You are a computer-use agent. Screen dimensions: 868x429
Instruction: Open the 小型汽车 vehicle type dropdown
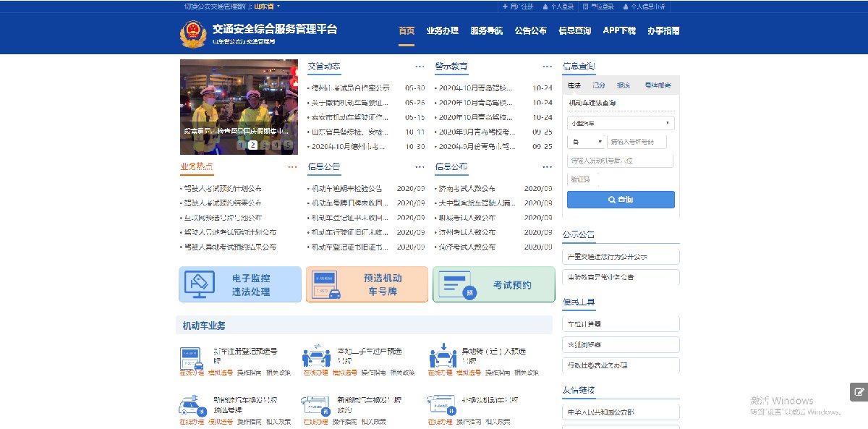(x=621, y=123)
